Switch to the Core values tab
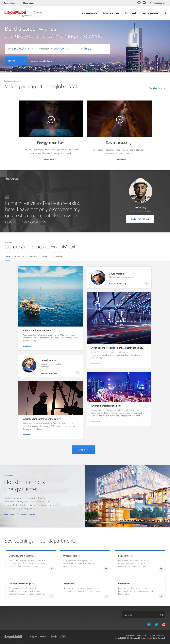 pos(57,256)
